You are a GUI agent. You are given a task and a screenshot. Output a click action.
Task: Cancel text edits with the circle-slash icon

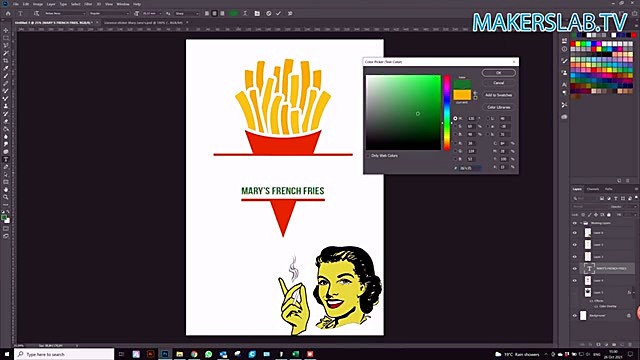tap(269, 13)
